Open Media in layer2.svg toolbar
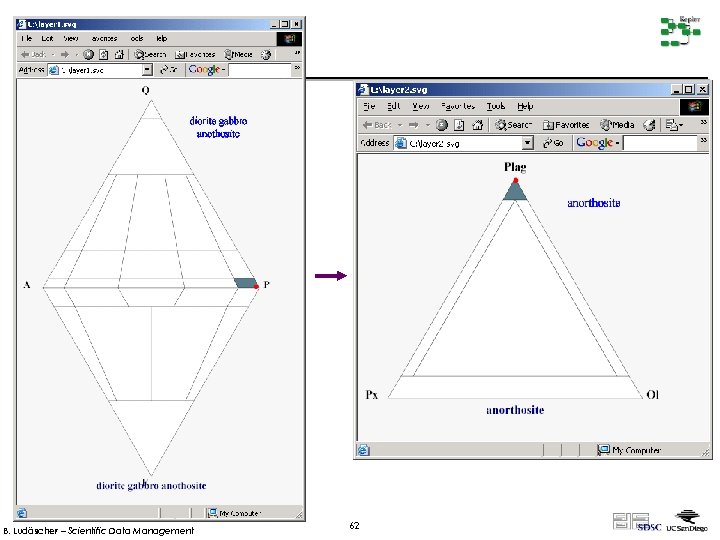This screenshot has height=540, width=720. tap(617, 124)
